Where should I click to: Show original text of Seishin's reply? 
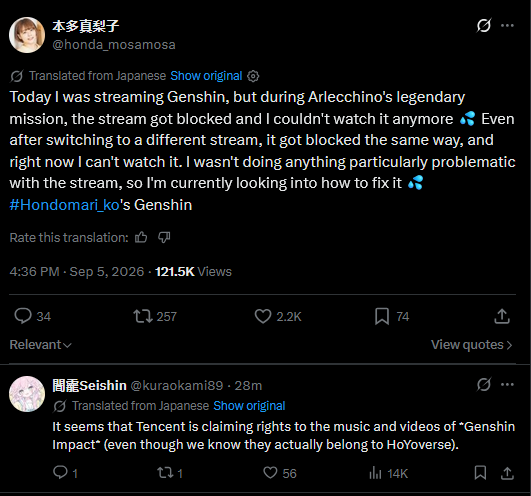click(x=249, y=406)
